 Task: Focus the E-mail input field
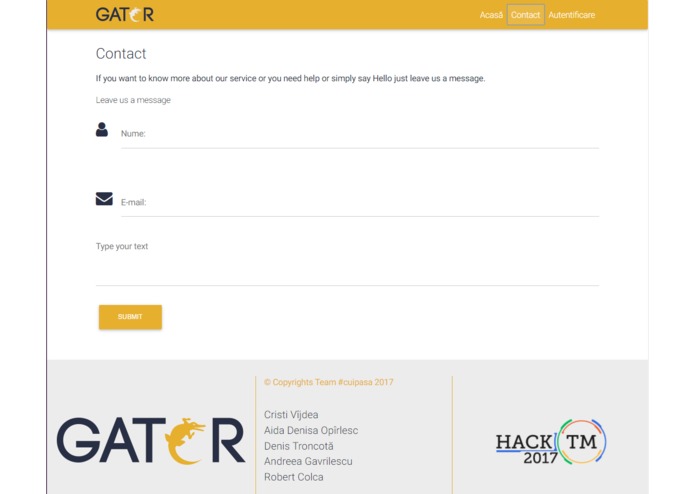click(360, 203)
